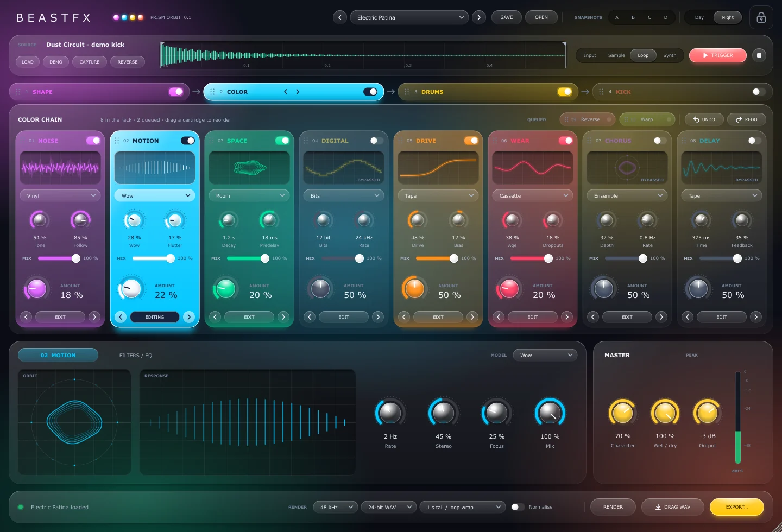The height and width of the screenshot is (532, 782).
Task: Open the Electric Patina preset dropdown
Action: coord(409,17)
